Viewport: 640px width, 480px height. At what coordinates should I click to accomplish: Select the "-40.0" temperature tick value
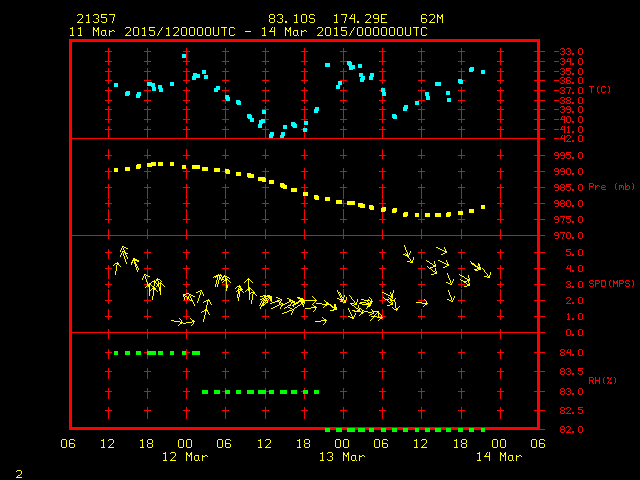[x=569, y=120]
